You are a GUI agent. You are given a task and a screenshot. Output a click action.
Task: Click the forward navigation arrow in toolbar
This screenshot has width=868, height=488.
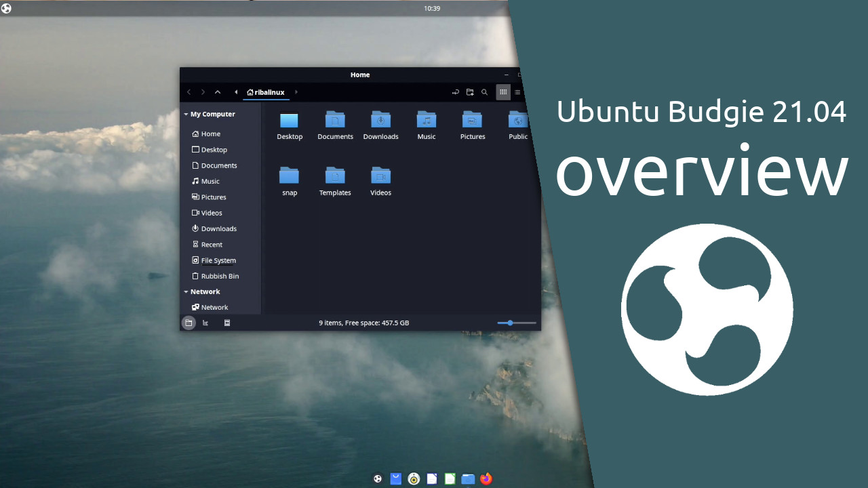click(x=203, y=92)
